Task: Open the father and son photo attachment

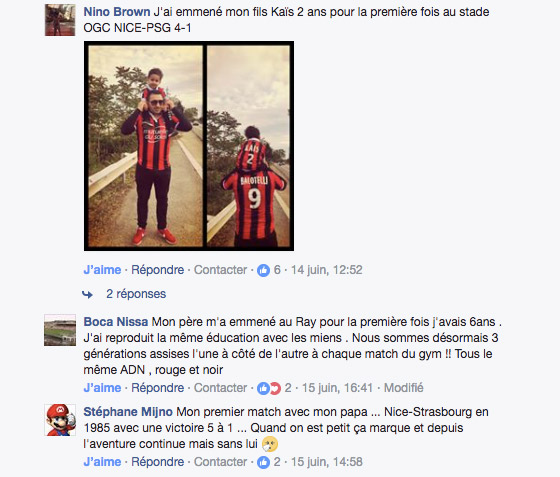Action: coord(189,146)
